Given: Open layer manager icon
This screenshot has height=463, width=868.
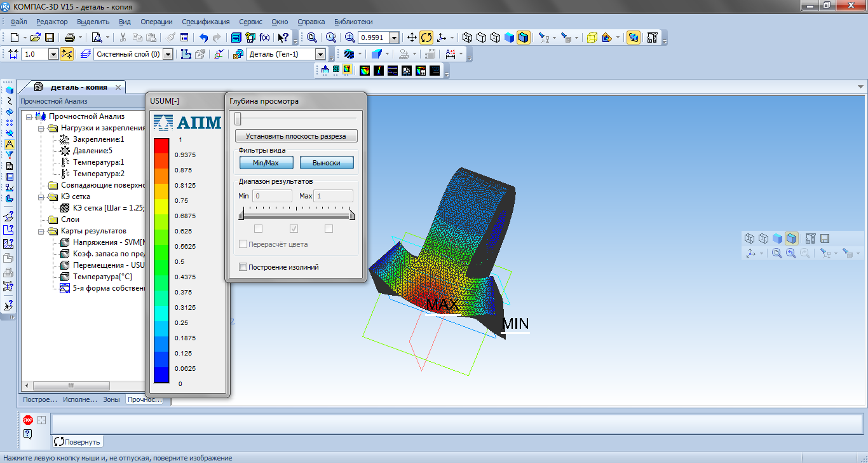Looking at the screenshot, I should point(86,54).
